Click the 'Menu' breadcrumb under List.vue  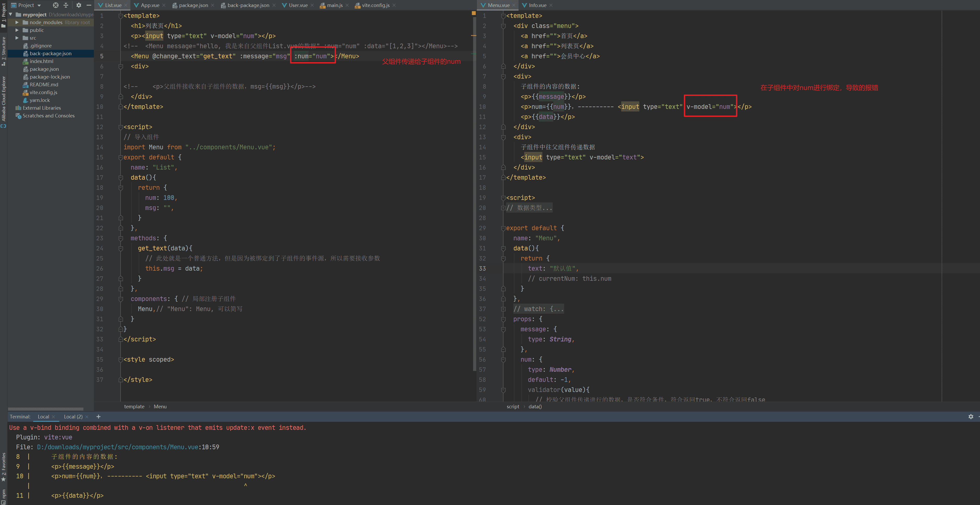tap(160, 407)
